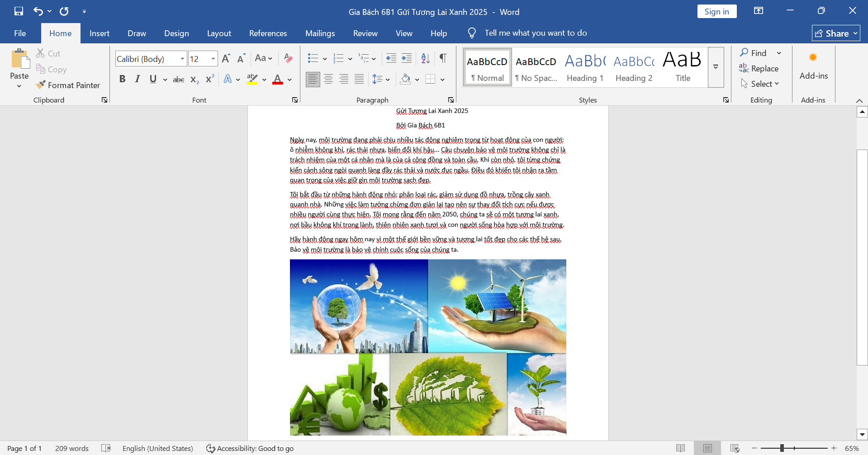Viewport: 868px width, 455px height.
Task: Open the font size dropdown
Action: pos(213,59)
